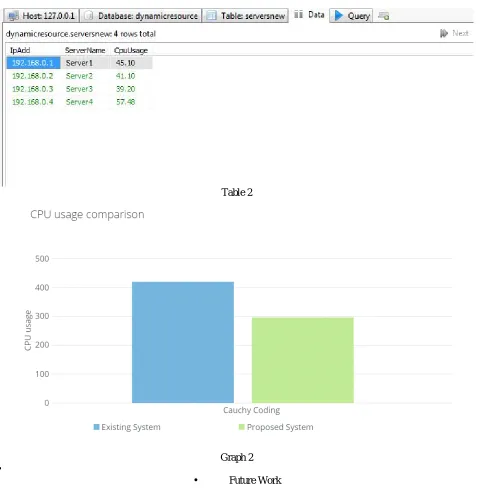Switch to the Query tab
This screenshot has width=480, height=491.
pyautogui.click(x=351, y=16)
